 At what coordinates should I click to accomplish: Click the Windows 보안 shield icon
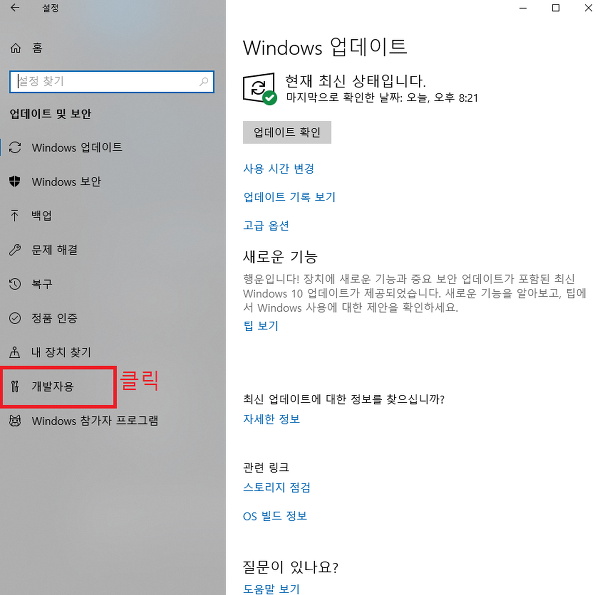15,181
